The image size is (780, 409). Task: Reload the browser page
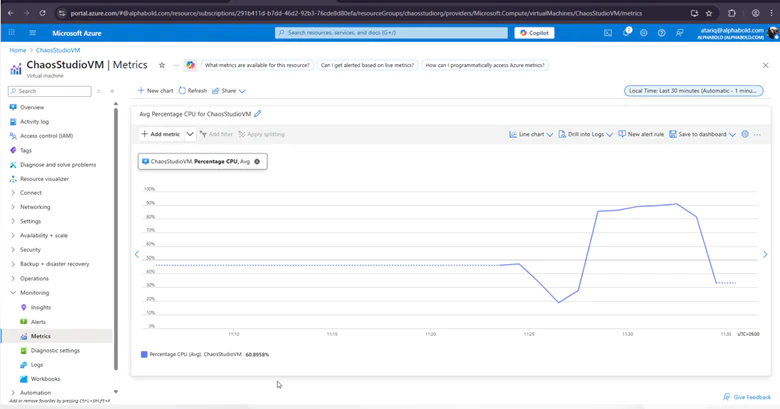coord(42,13)
